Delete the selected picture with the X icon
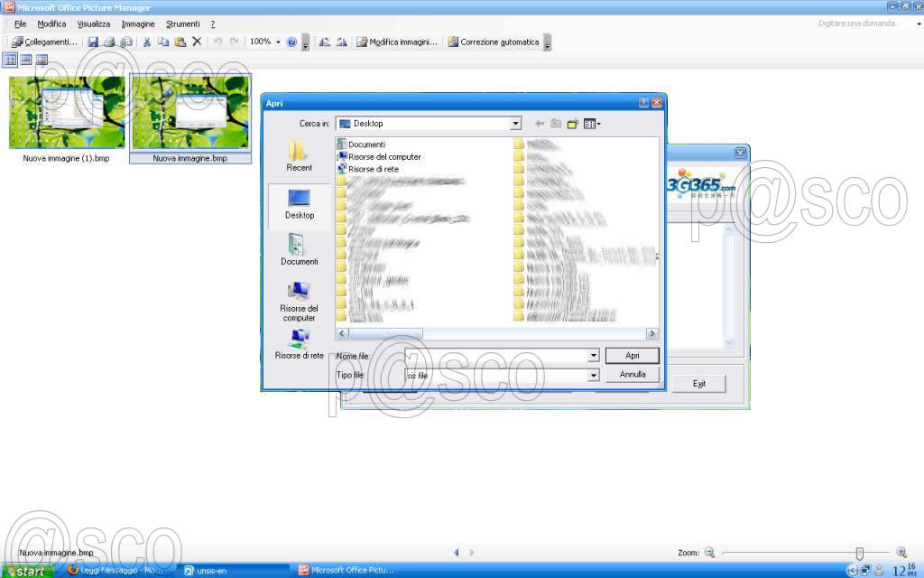This screenshot has width=924, height=578. pyautogui.click(x=197, y=42)
